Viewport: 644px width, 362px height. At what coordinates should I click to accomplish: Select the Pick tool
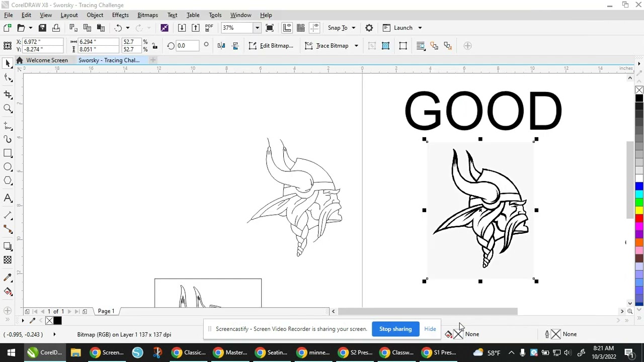pos(8,63)
